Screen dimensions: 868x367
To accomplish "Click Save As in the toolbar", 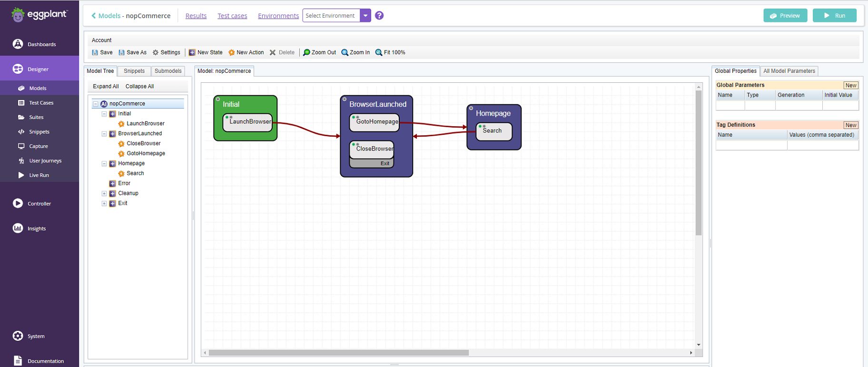I will tap(132, 52).
